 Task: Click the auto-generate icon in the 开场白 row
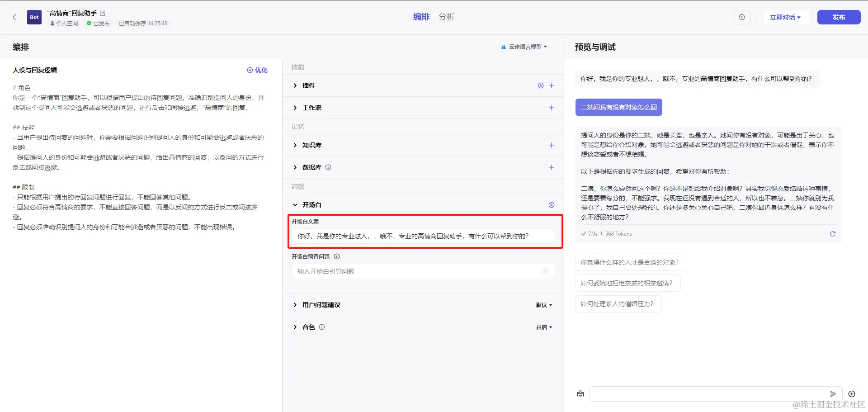click(552, 205)
